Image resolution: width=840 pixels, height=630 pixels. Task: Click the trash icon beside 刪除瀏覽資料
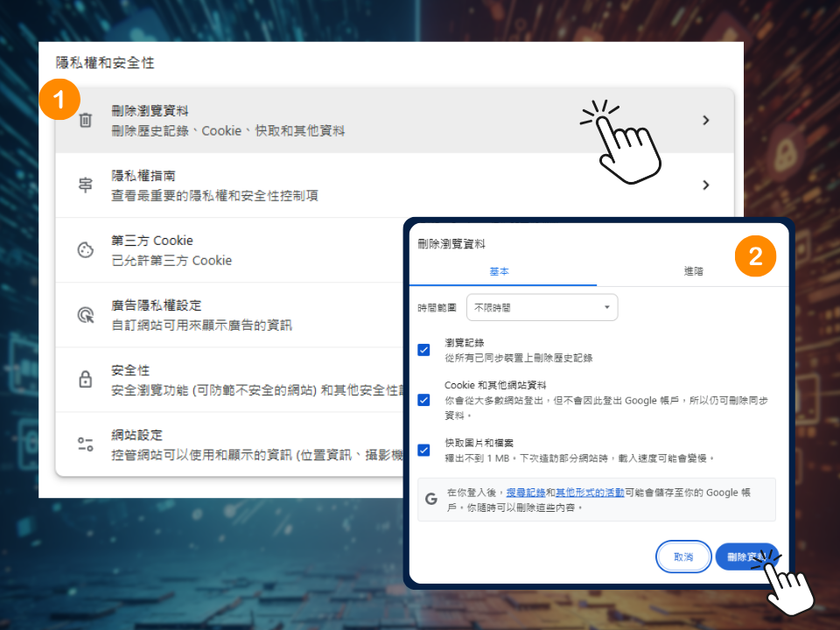85,121
